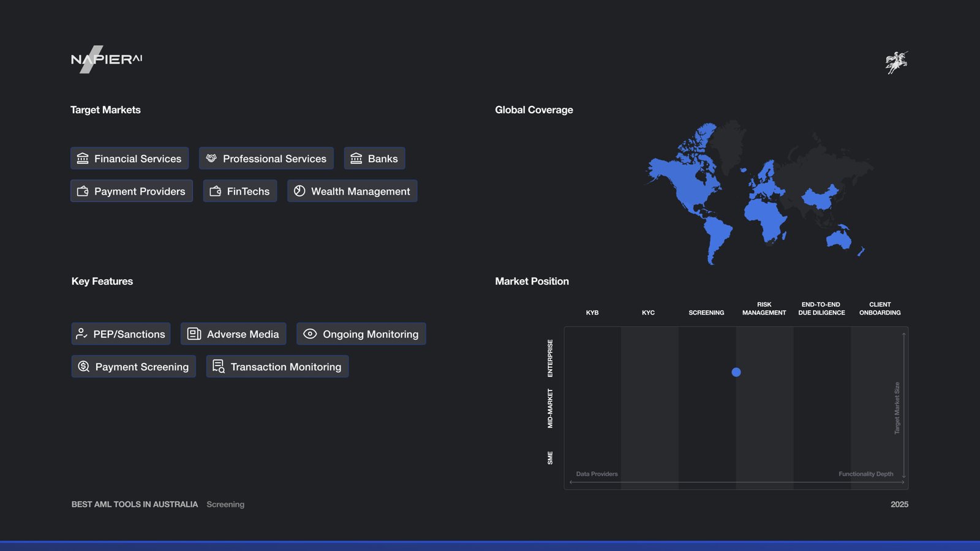Click the Target Market Size vertical text
The height and width of the screenshot is (551, 980).
pos(897,408)
